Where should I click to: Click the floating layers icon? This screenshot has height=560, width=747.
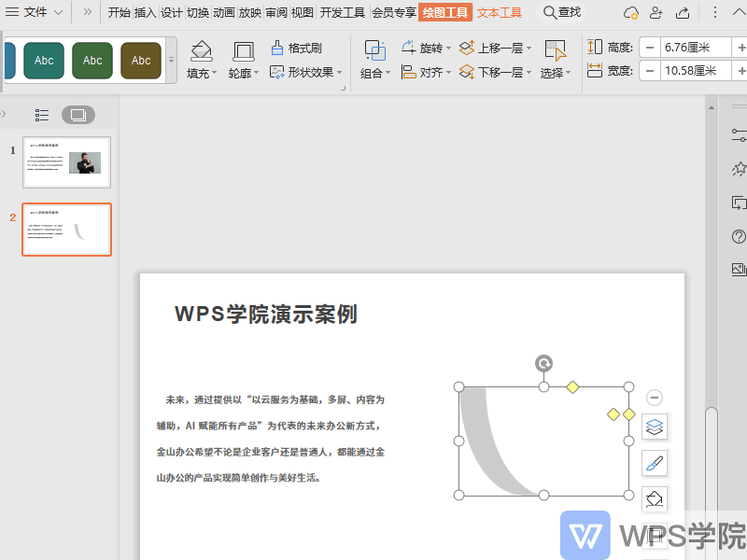click(655, 427)
